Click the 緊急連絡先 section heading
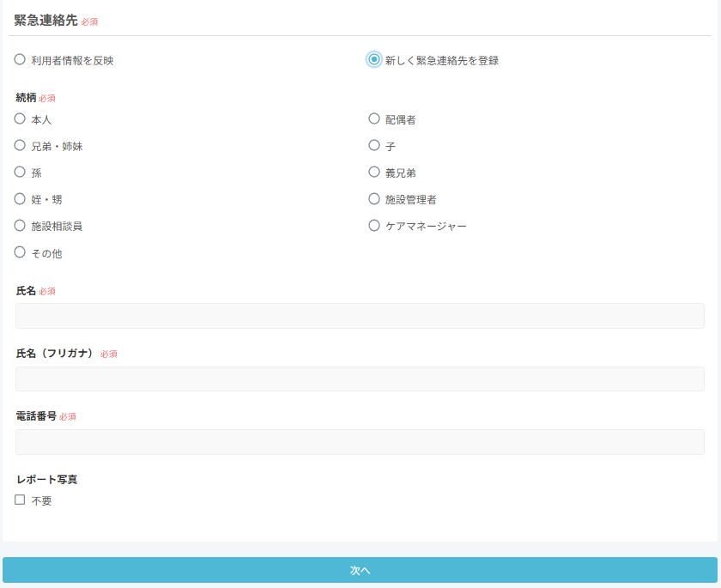This screenshot has width=721, height=588. 45,20
